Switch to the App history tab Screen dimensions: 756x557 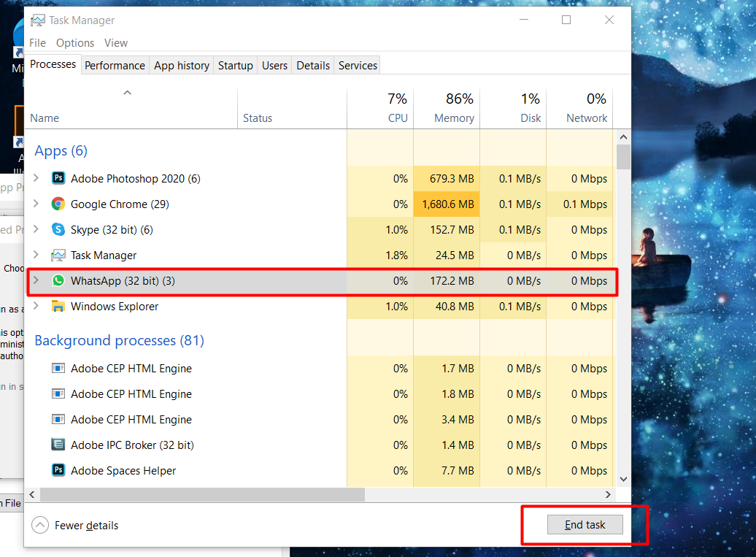click(182, 66)
